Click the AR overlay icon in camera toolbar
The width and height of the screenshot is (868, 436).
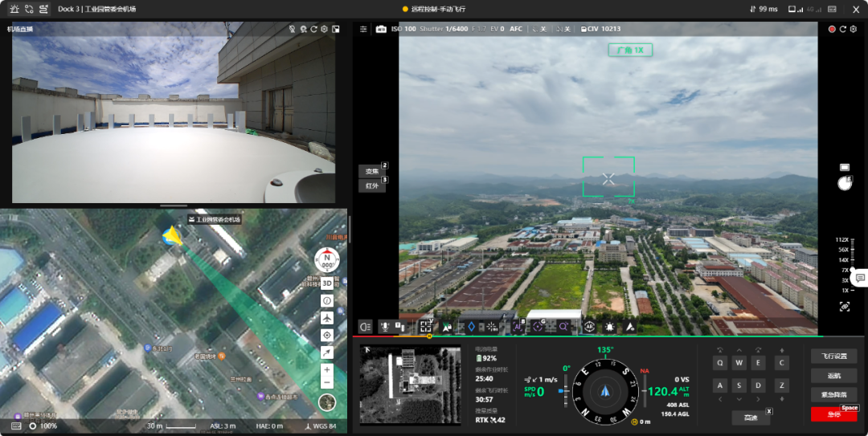[x=590, y=327]
